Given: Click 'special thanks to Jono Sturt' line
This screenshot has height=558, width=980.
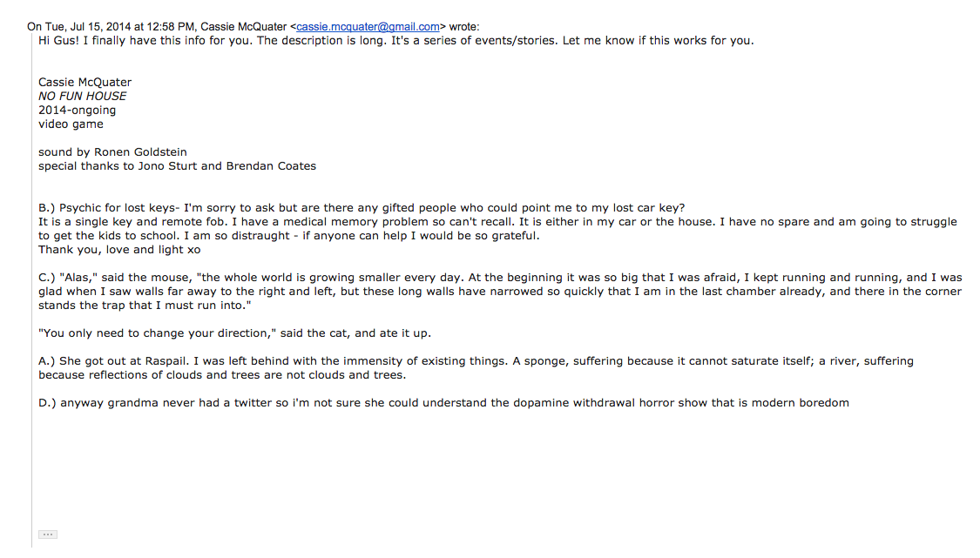Looking at the screenshot, I should pos(177,166).
